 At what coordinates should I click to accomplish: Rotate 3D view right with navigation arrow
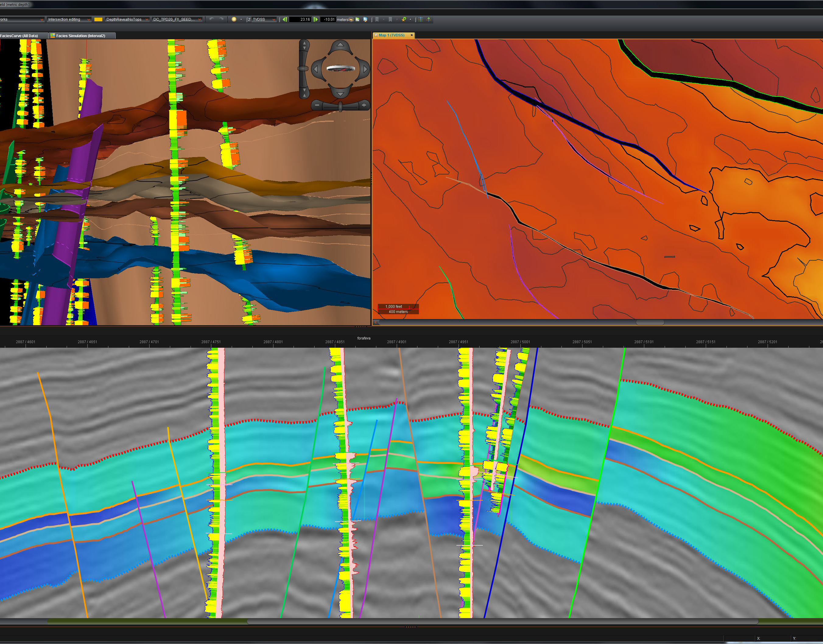365,69
